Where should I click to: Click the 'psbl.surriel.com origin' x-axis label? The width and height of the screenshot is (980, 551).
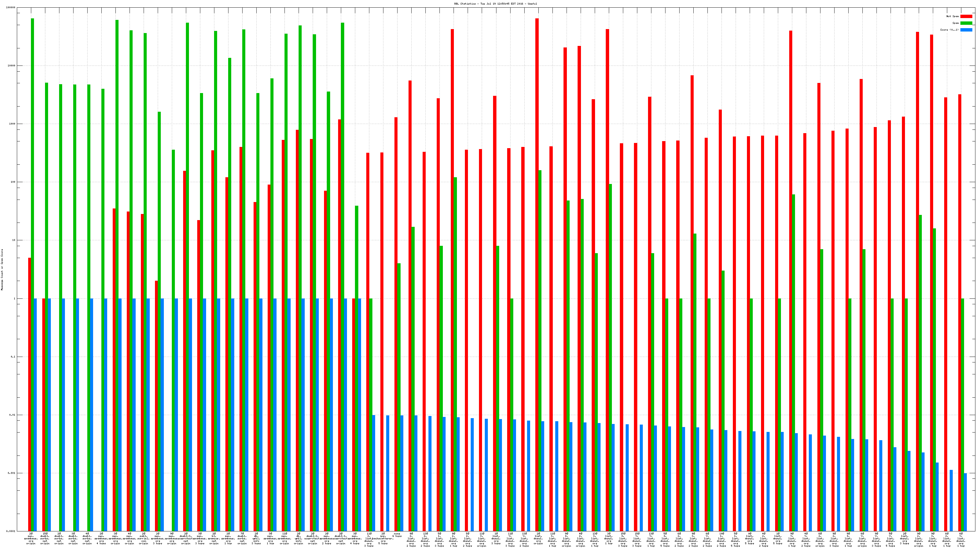144,538
